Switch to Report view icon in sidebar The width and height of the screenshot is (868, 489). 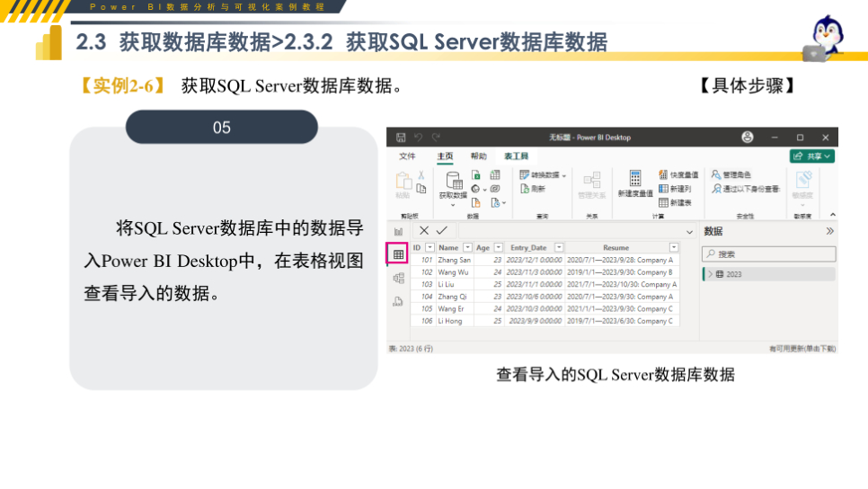point(398,232)
